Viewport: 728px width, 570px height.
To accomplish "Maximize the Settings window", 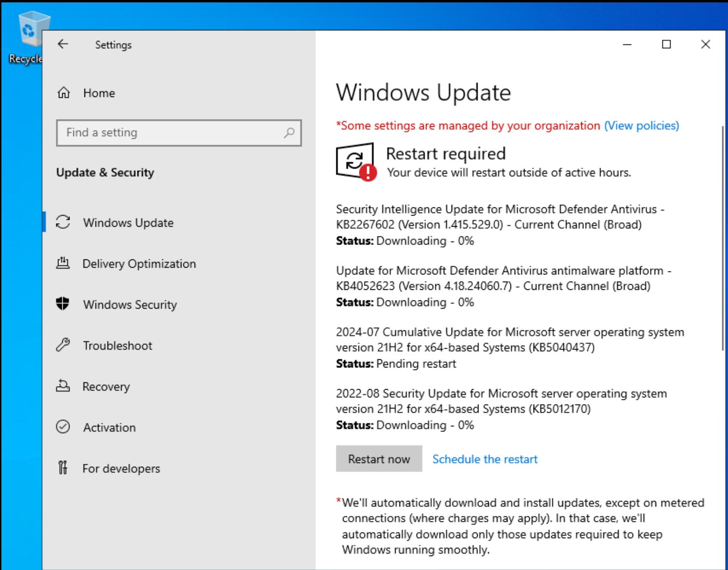I will click(666, 44).
